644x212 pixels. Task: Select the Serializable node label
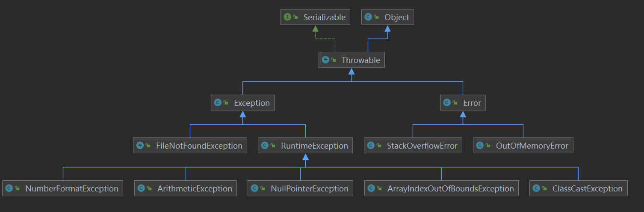tap(324, 17)
